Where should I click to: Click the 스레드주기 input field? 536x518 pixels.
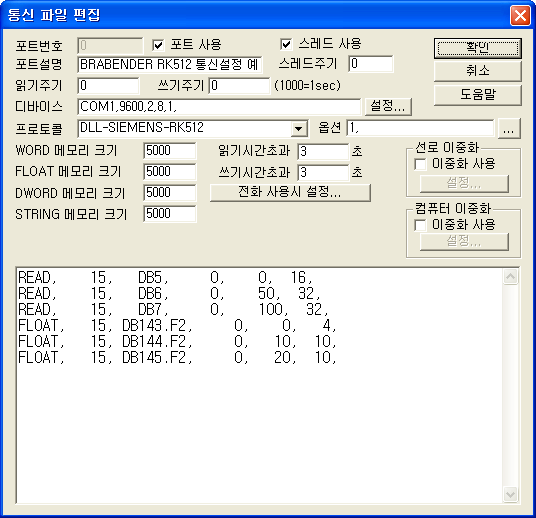pos(371,64)
